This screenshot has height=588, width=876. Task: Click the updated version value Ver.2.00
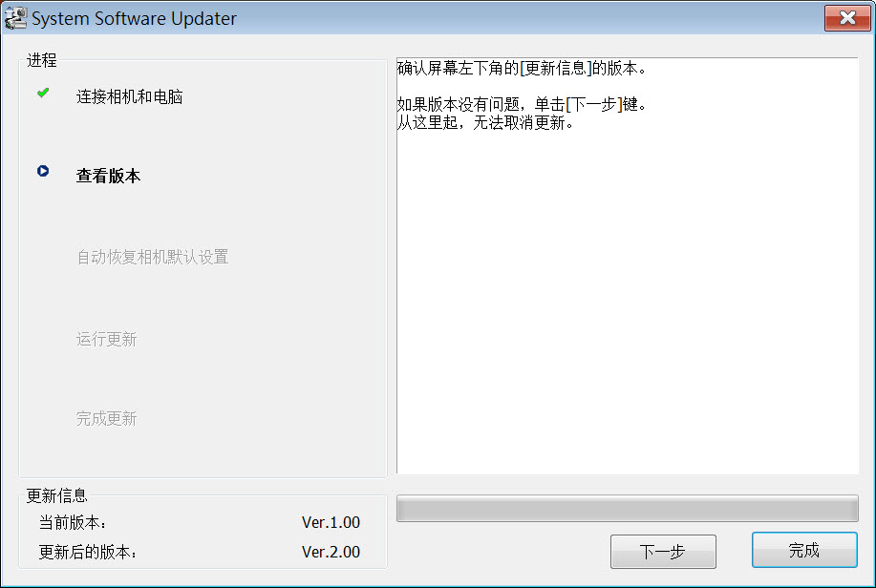pyautogui.click(x=331, y=553)
